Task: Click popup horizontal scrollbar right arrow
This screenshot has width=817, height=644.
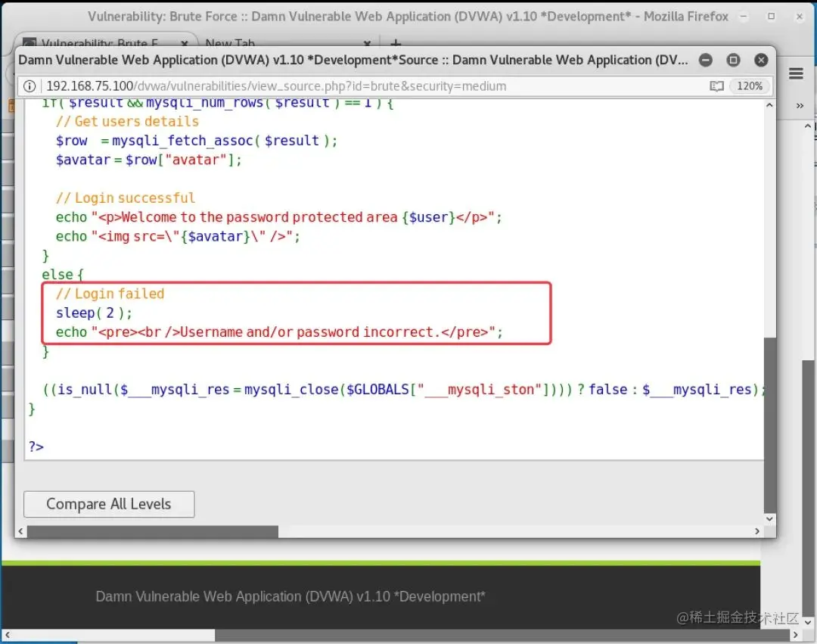Action: [x=757, y=531]
